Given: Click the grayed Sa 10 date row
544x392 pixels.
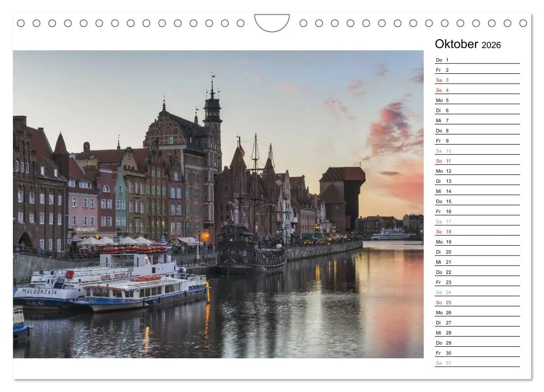Looking at the screenshot, I should coord(443,151).
